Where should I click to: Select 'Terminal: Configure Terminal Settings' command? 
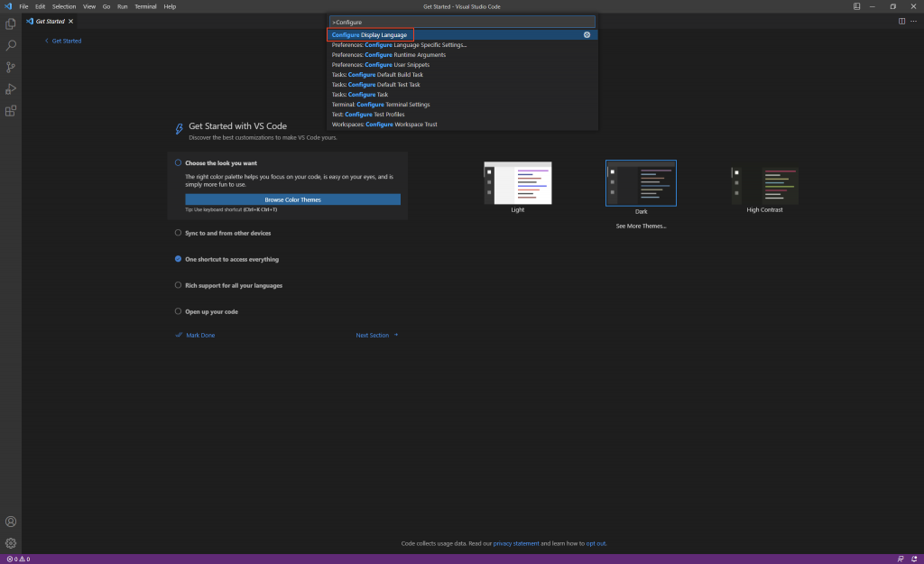coord(462,105)
